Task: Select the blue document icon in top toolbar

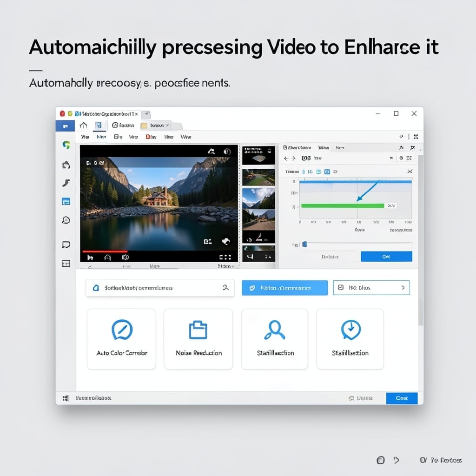Action: click(99, 125)
